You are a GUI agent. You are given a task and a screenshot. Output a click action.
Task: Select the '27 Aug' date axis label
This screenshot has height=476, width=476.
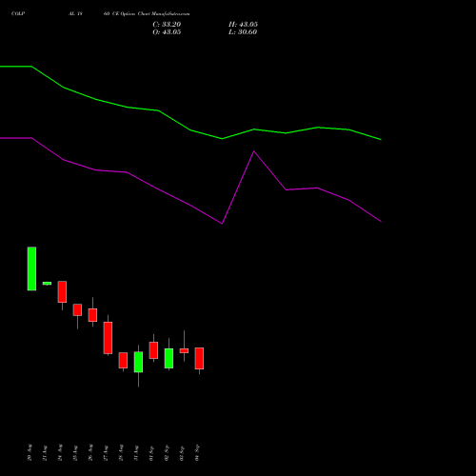pyautogui.click(x=106, y=453)
